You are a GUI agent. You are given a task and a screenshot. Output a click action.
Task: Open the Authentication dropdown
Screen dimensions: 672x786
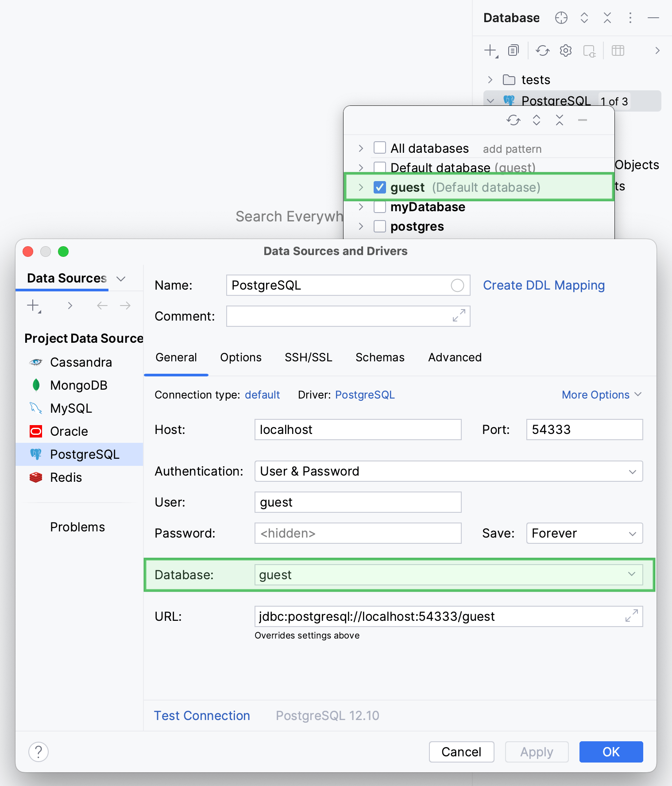coord(448,471)
